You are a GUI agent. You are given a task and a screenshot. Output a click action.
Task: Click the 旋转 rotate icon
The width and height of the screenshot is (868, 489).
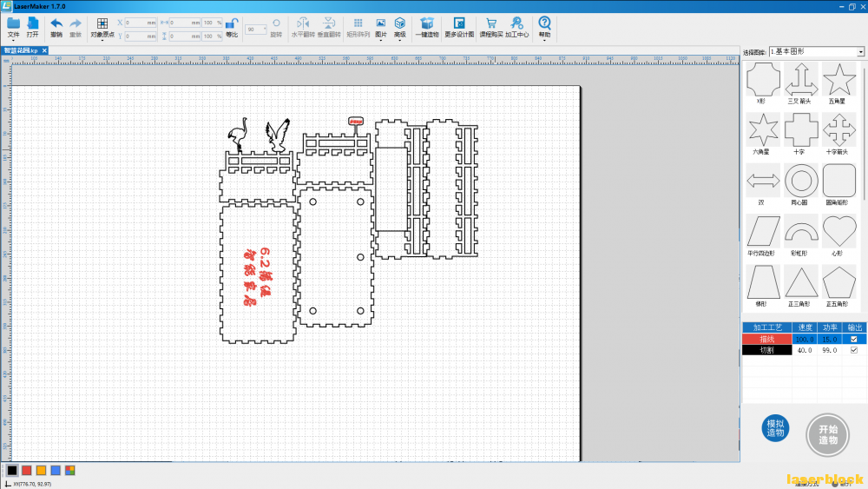(276, 23)
